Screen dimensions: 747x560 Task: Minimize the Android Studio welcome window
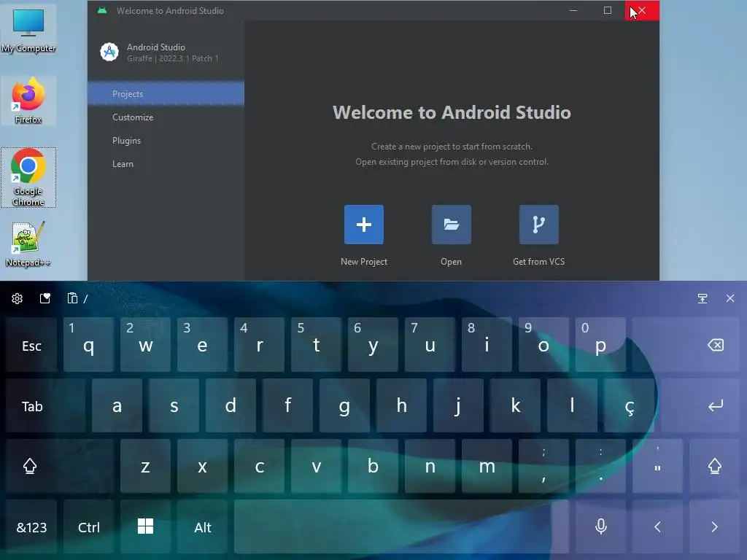[573, 10]
